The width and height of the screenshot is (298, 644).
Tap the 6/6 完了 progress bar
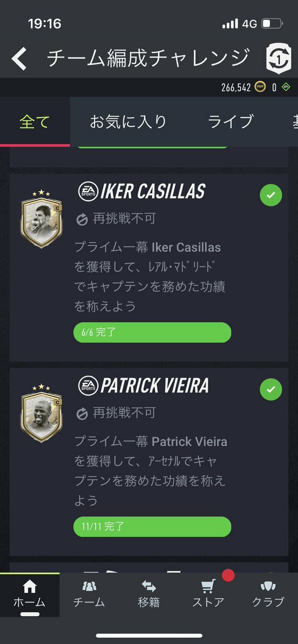152,332
